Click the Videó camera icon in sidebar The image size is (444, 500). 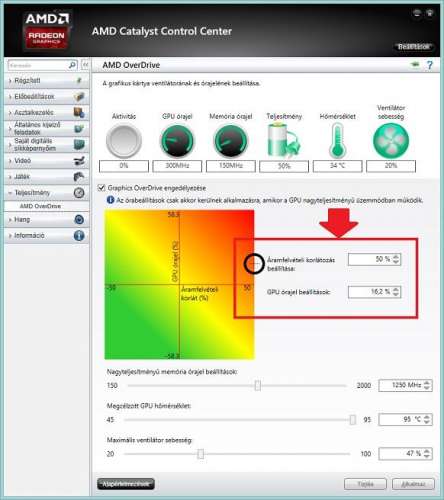tap(79, 161)
